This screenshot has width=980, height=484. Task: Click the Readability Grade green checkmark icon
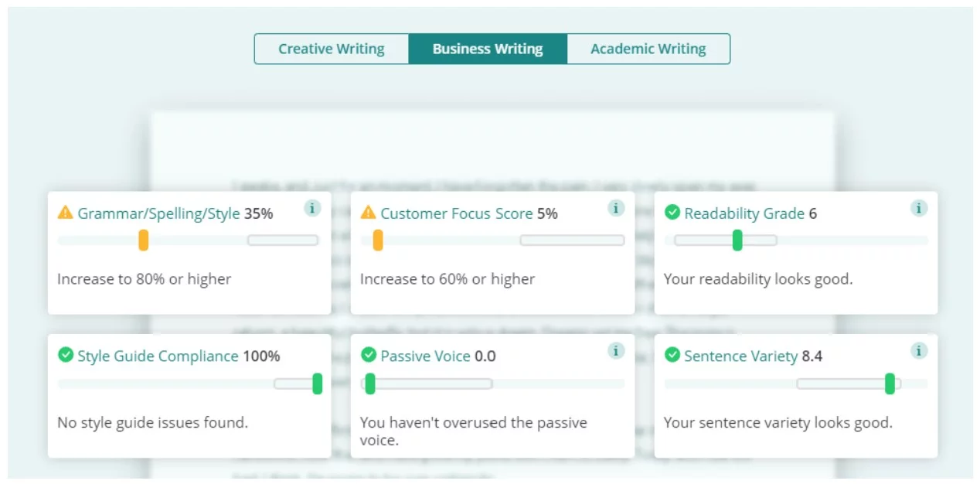[x=671, y=213]
